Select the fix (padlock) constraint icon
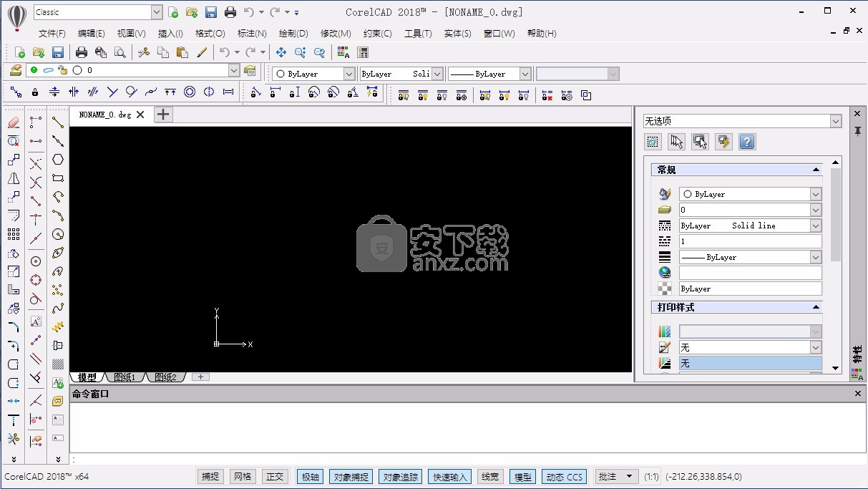868x489 pixels. (35, 92)
